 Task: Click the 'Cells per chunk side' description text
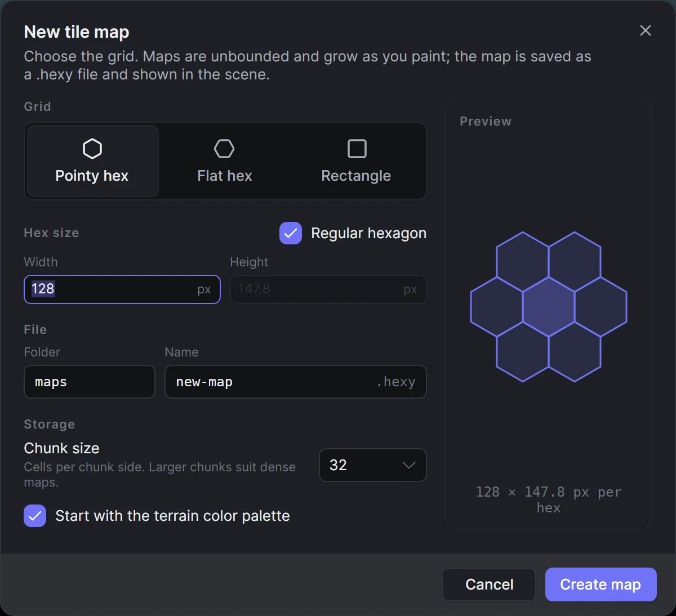(160, 475)
